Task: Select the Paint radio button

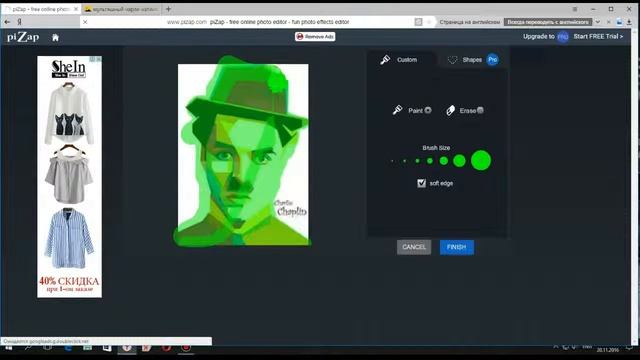Action: 428,110
